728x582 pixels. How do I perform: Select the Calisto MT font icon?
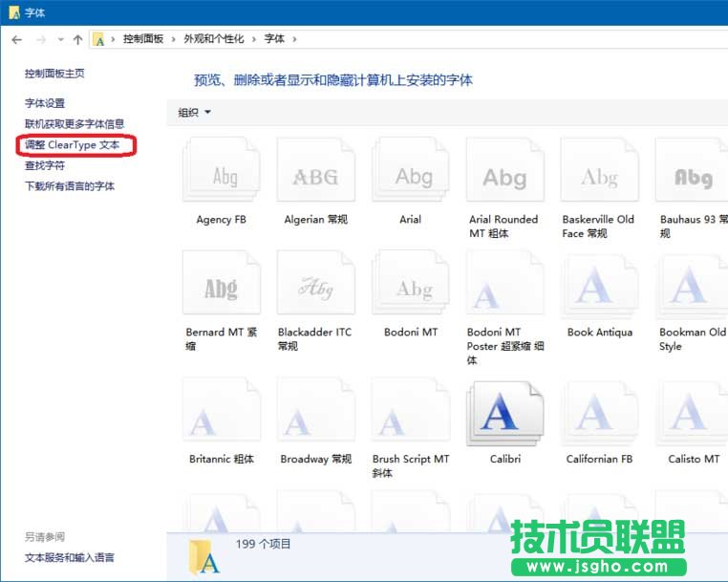(x=692, y=413)
